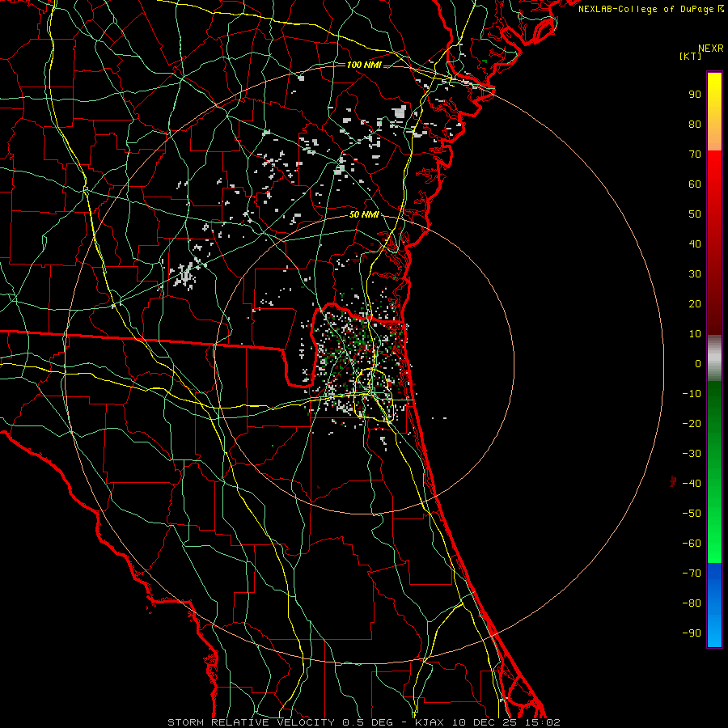The width and height of the screenshot is (728, 728).
Task: Click the [KT] units label
Action: [x=691, y=56]
